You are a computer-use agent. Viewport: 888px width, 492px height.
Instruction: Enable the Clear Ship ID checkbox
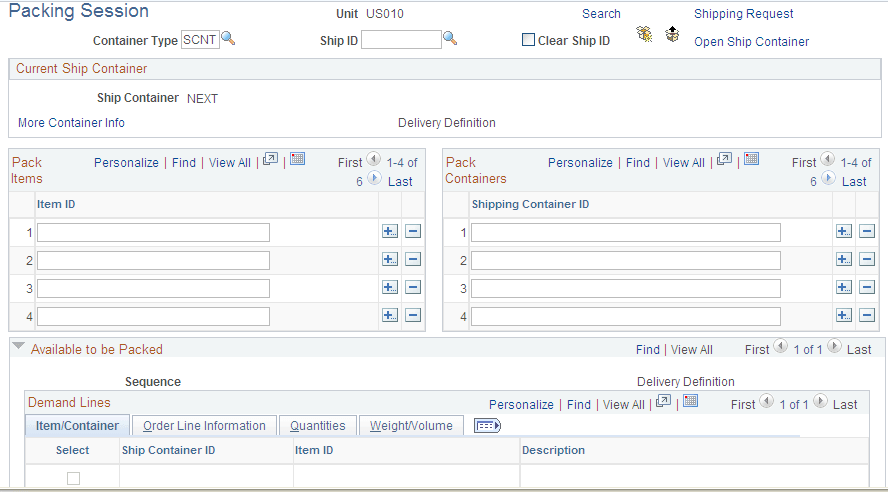click(x=528, y=40)
